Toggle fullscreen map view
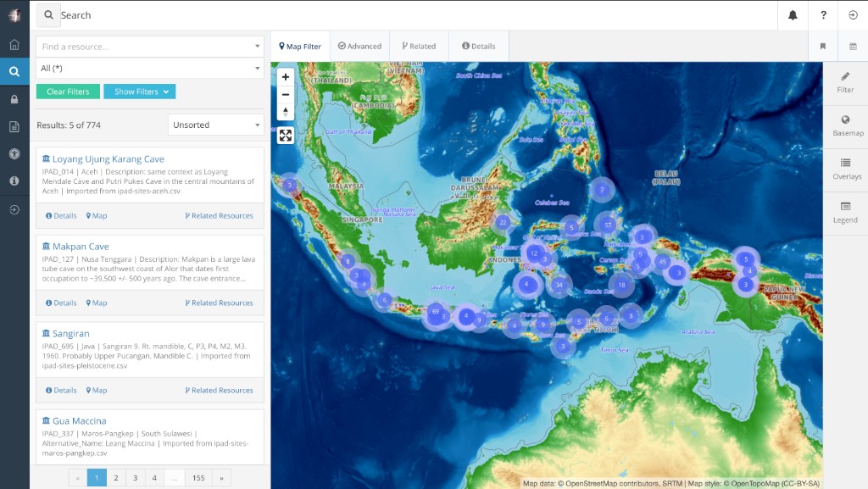 coord(286,136)
